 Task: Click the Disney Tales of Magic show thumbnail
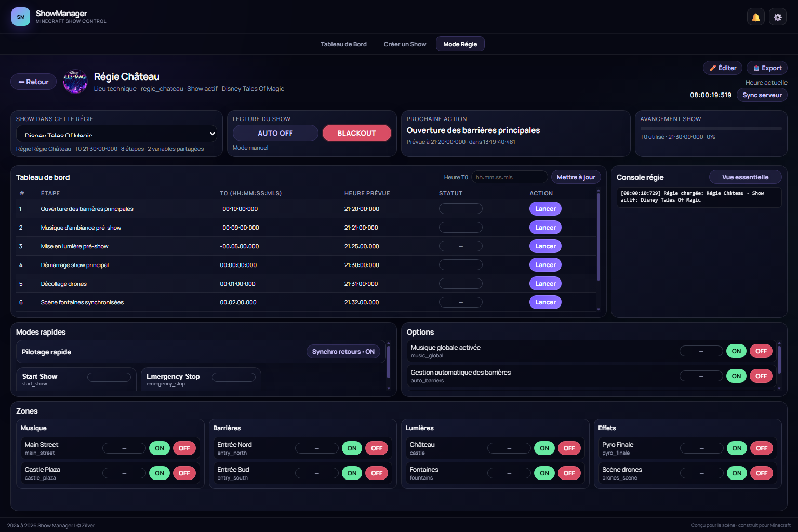coord(75,82)
